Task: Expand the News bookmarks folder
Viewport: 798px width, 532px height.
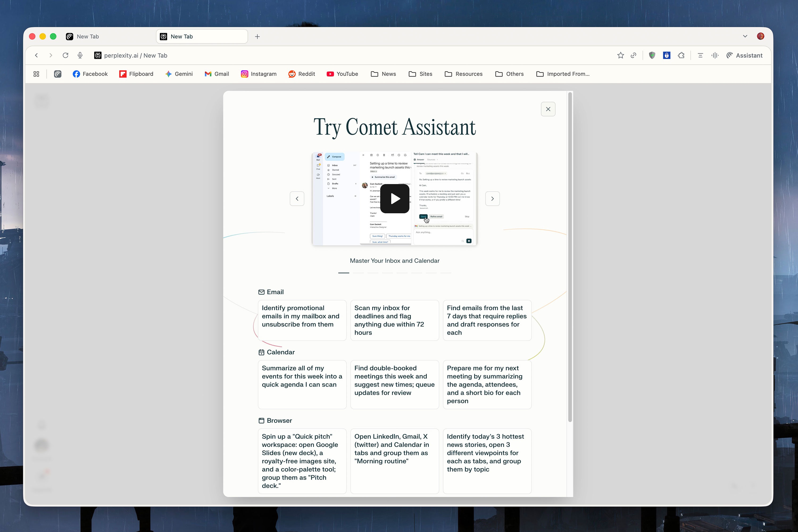Action: coord(383,74)
